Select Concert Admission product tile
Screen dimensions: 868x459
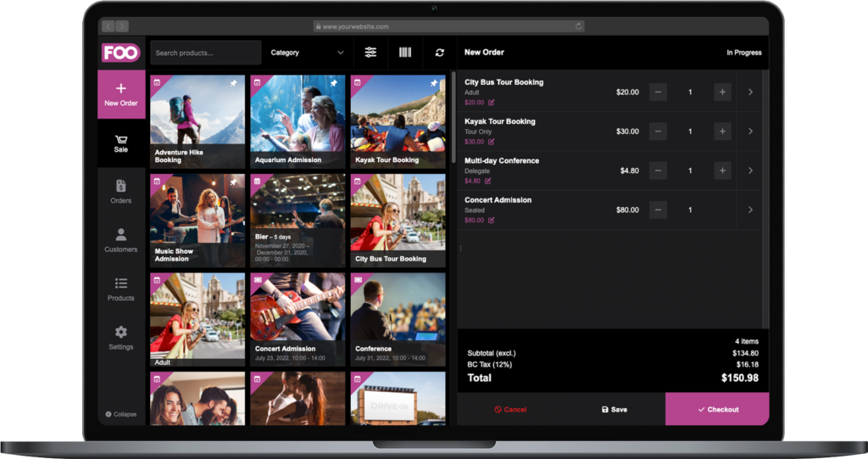298,319
